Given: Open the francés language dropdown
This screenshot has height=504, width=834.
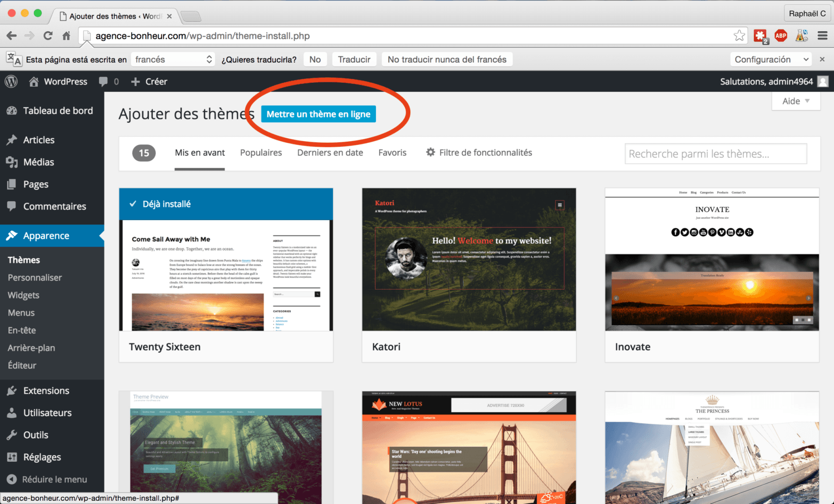Looking at the screenshot, I should 173,59.
